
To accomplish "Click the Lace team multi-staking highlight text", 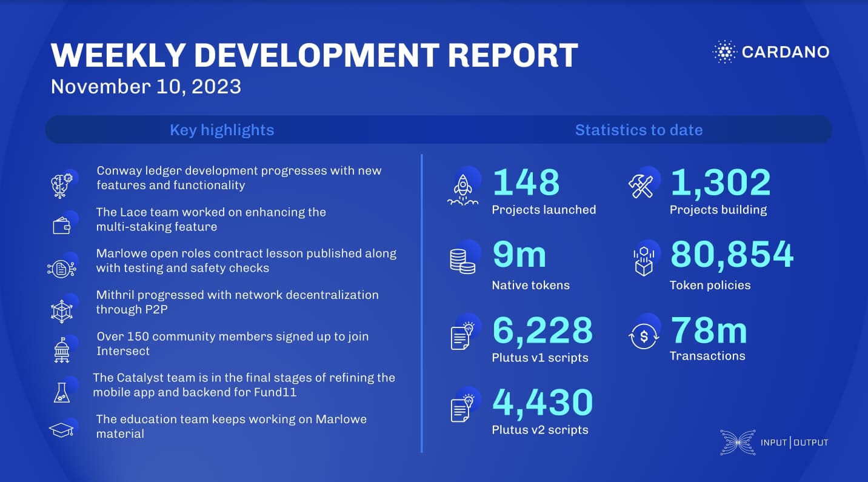I will click(211, 219).
